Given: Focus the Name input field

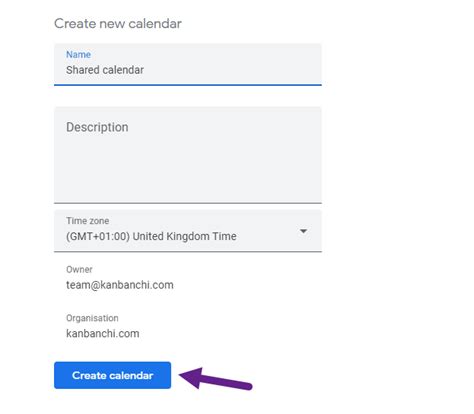Looking at the screenshot, I should click(188, 64).
